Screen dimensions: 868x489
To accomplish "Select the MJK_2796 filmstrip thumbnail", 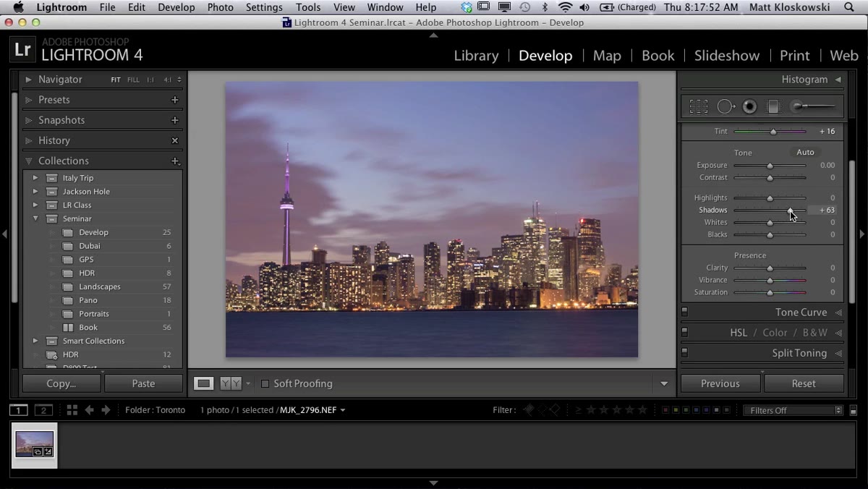I will 35,445.
